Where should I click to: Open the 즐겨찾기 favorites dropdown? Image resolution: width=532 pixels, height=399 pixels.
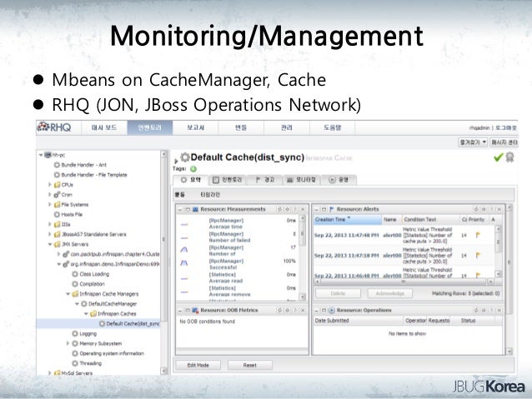[473, 142]
